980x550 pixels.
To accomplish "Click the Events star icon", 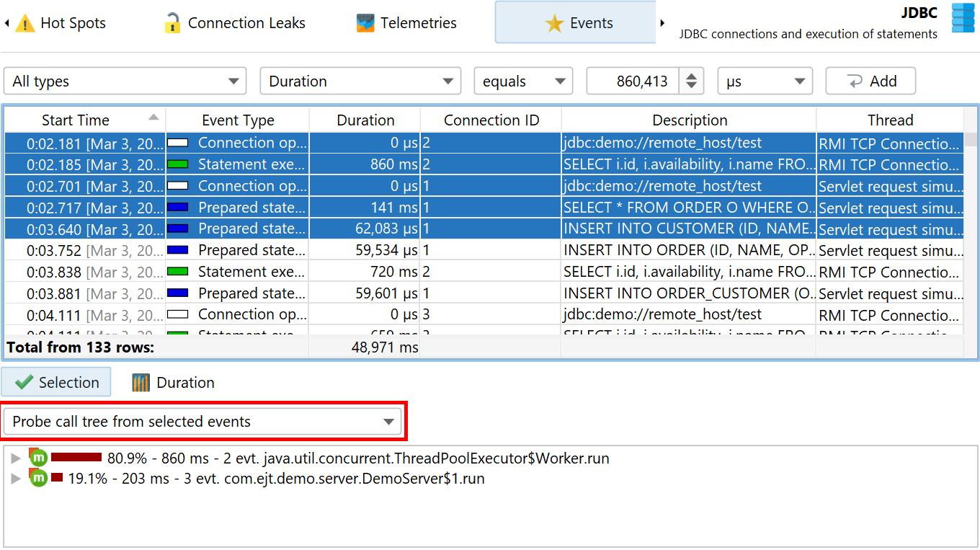I will [x=554, y=24].
